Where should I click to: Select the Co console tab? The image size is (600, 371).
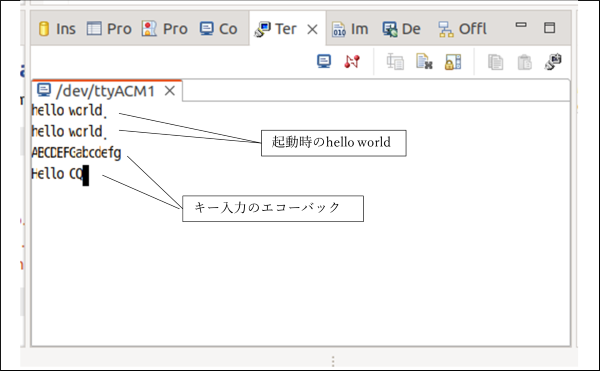218,29
